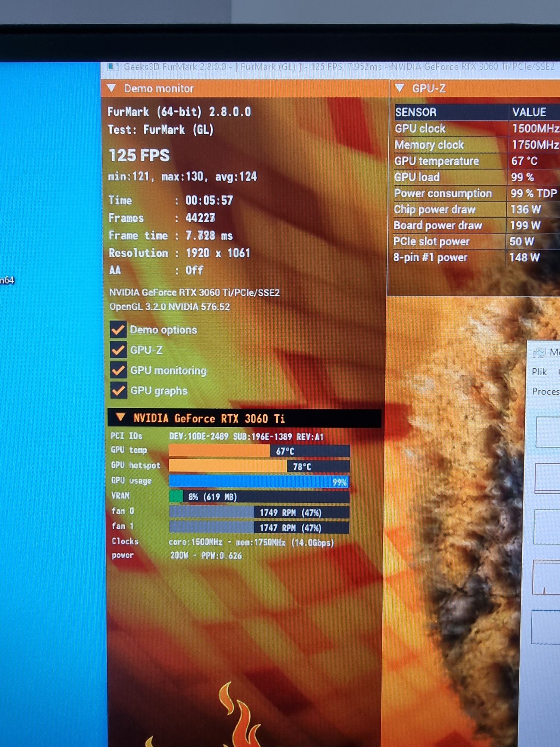The height and width of the screenshot is (747, 560).
Task: Click the 99 % TDP value
Action: pos(534,193)
